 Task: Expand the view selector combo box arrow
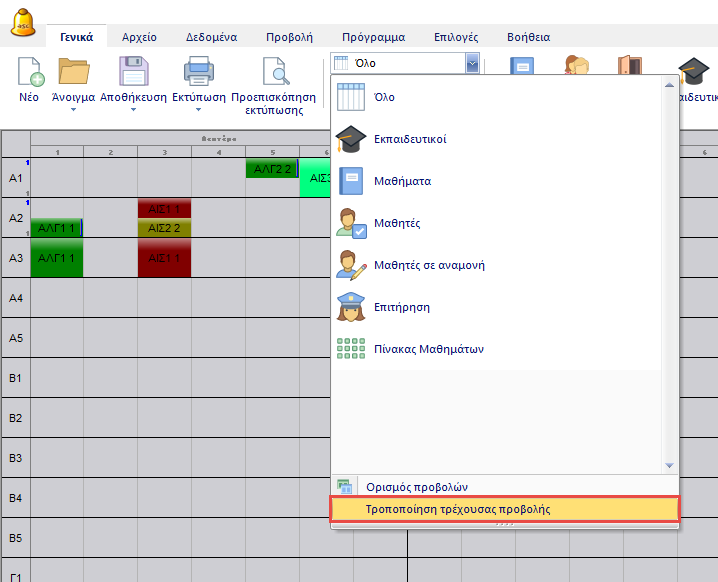point(471,63)
